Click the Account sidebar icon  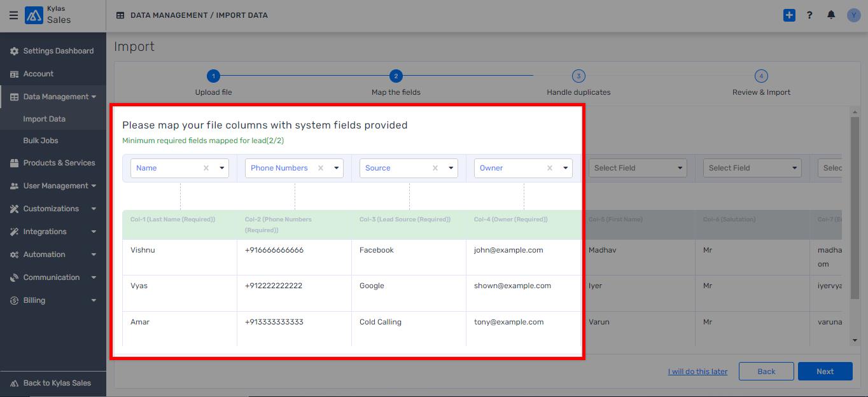click(x=14, y=74)
